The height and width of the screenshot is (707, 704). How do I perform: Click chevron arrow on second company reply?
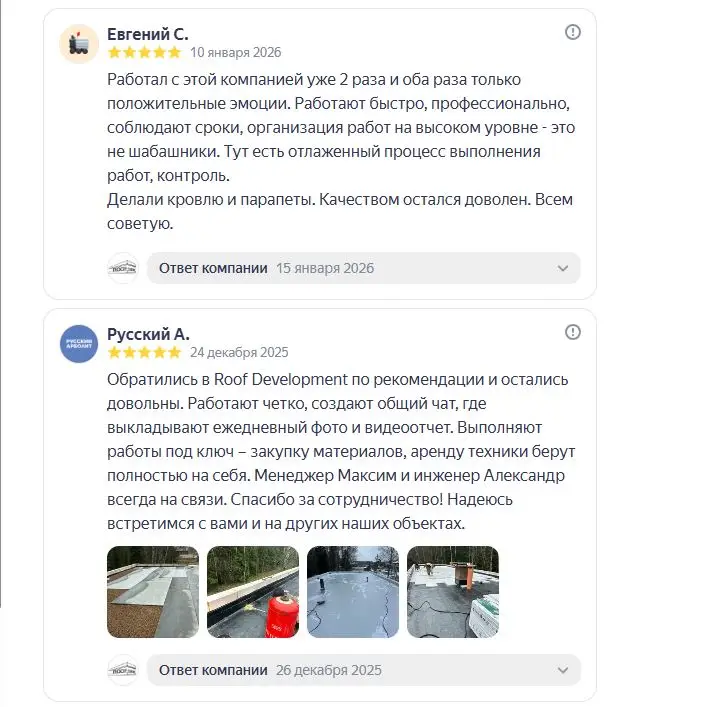(x=563, y=670)
